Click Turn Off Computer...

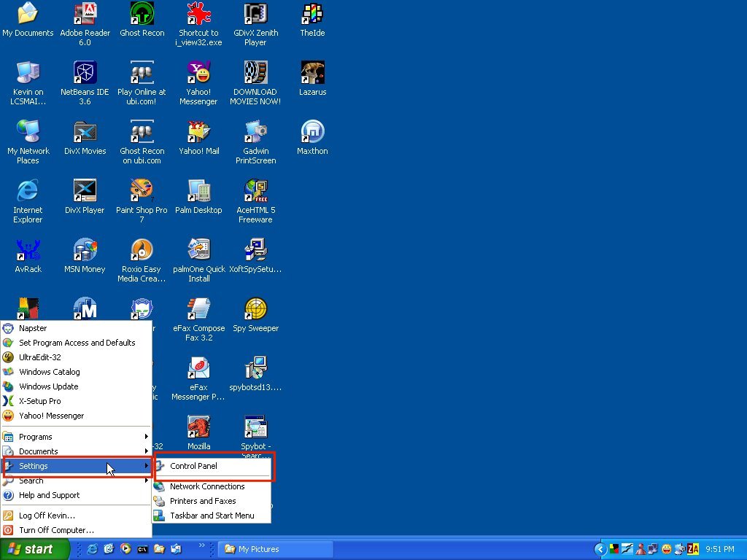(76, 531)
